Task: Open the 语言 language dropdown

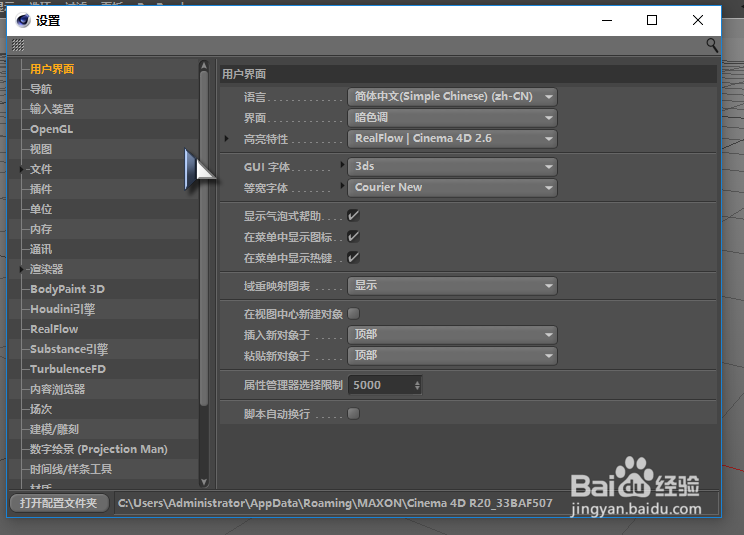Action: [452, 97]
